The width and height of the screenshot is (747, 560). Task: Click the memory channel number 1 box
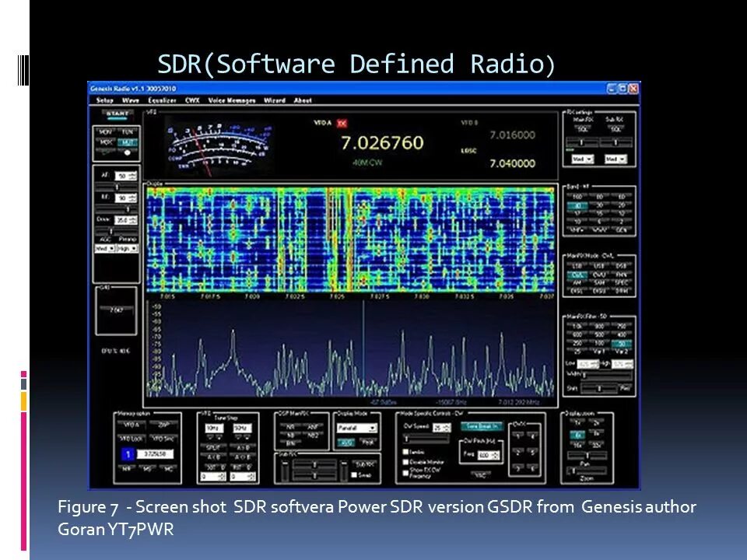tap(128, 454)
